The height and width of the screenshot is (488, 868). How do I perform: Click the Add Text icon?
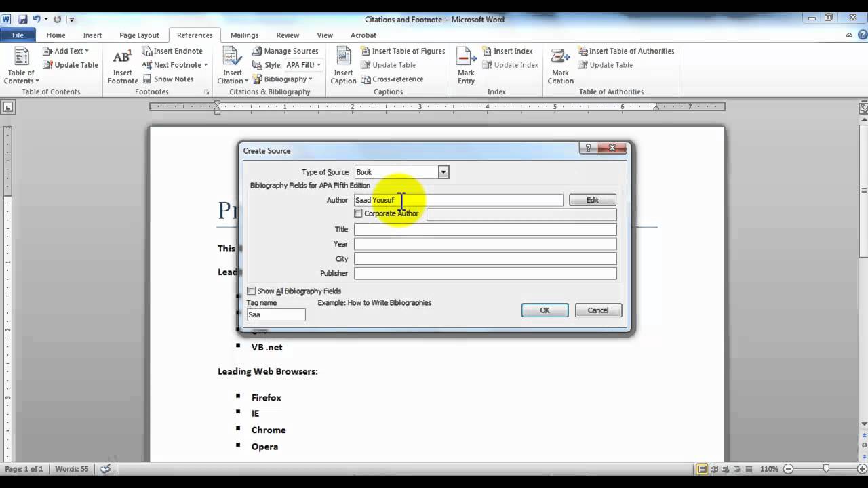coord(47,51)
